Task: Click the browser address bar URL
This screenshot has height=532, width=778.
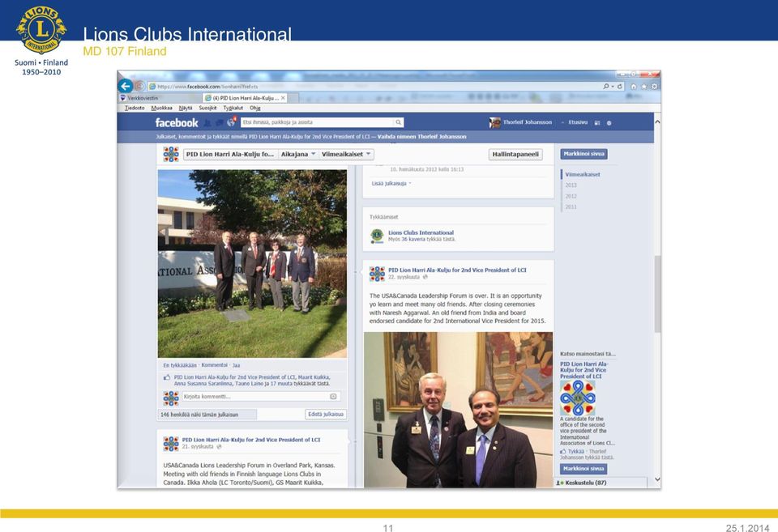Action: point(207,87)
